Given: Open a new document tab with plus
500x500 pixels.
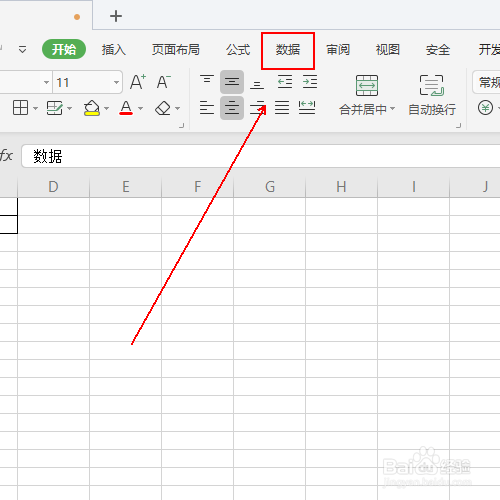Looking at the screenshot, I should 116,16.
